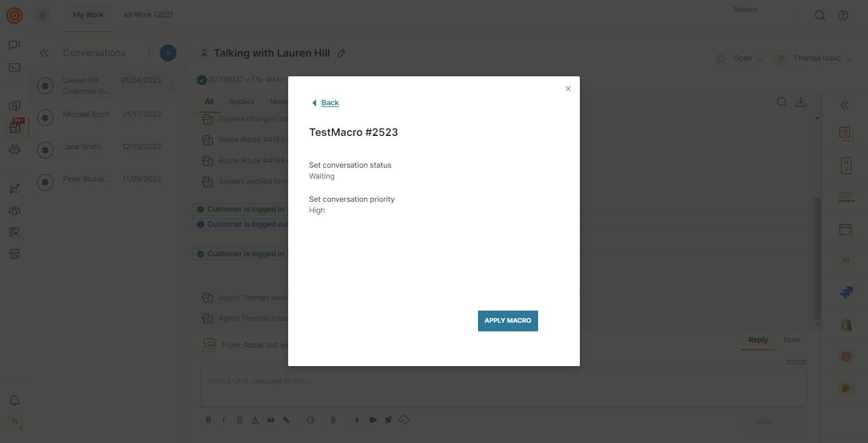Switch to the Note tab
This screenshot has width=868, height=443.
(792, 340)
